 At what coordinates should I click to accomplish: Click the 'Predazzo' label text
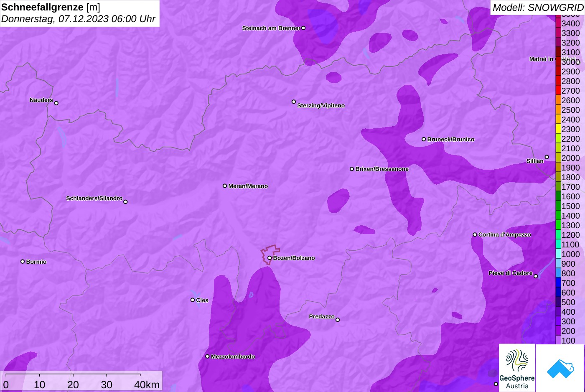(322, 316)
